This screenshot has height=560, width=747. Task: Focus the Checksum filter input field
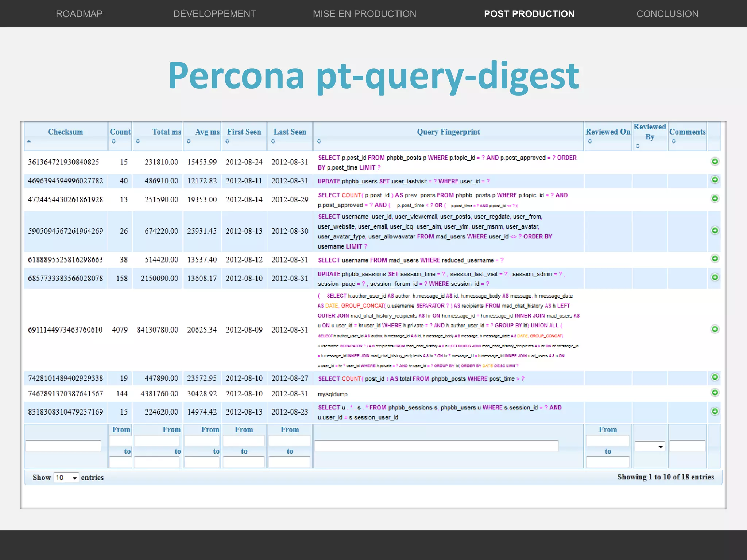tap(63, 446)
